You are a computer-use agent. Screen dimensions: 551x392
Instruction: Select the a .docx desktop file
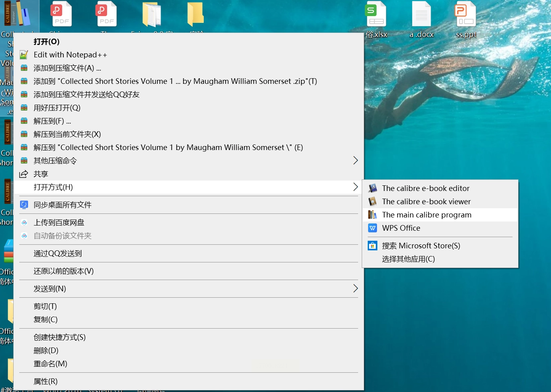click(x=421, y=16)
